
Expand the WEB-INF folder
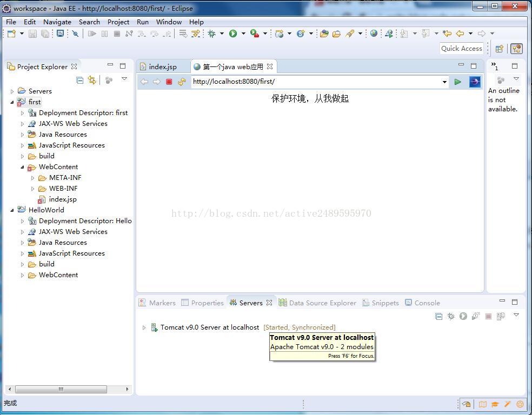point(32,189)
